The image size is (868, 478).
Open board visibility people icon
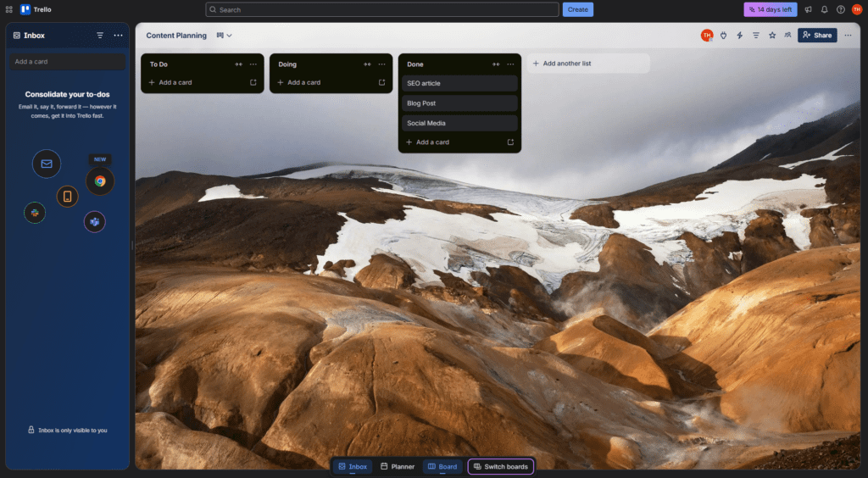(787, 36)
